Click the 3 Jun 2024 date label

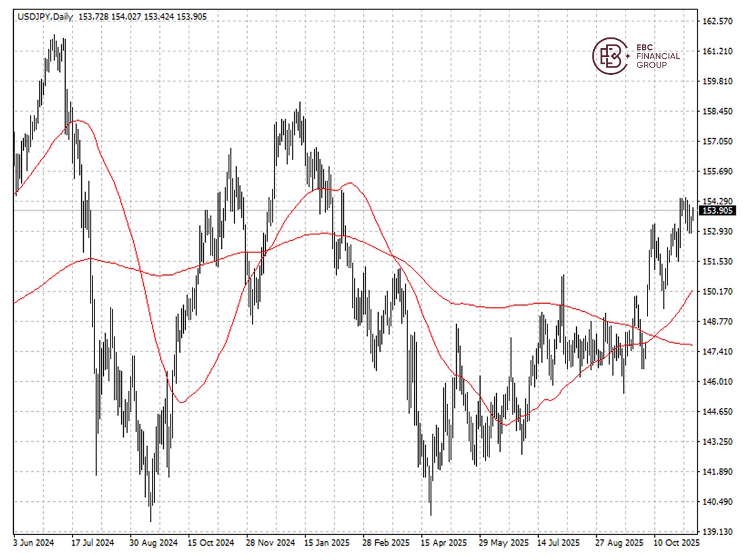click(x=34, y=542)
